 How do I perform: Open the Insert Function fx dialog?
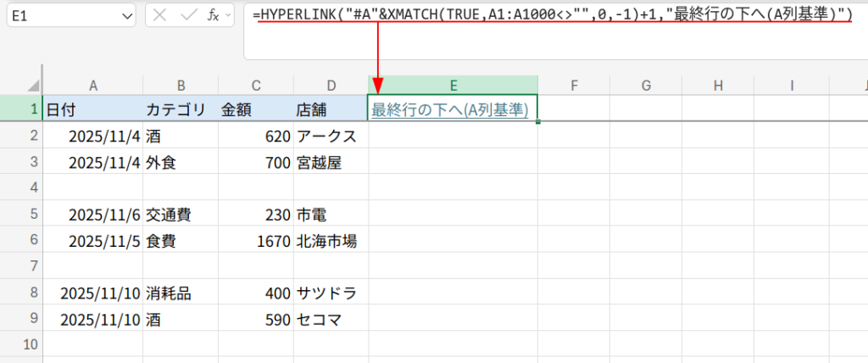click(214, 15)
